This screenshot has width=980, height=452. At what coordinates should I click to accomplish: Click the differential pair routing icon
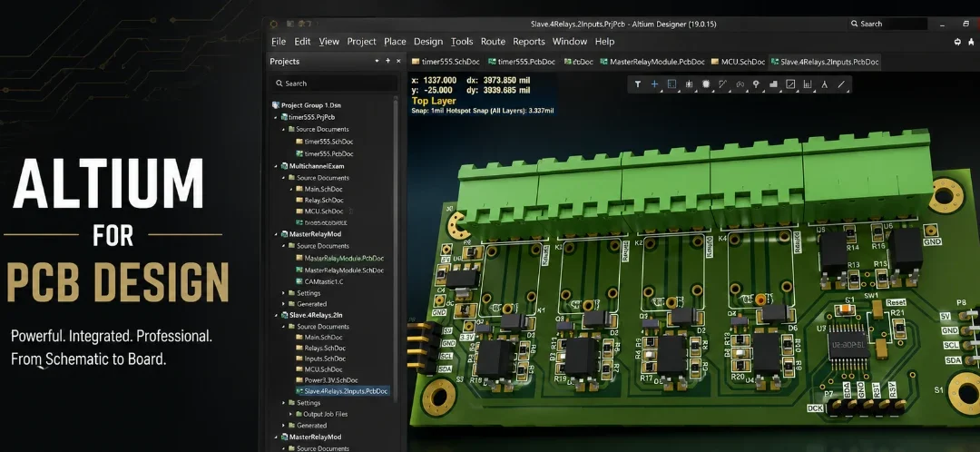pyautogui.click(x=740, y=84)
